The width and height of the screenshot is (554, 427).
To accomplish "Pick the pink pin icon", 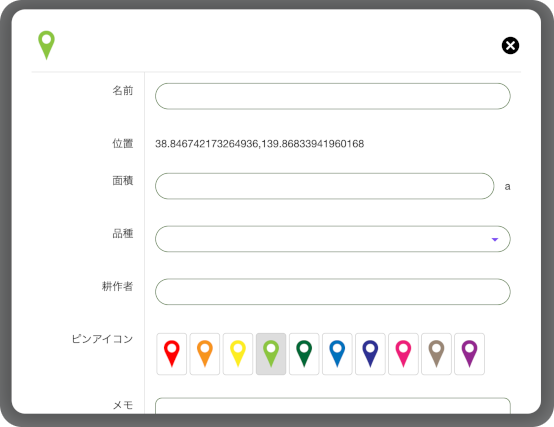I will tap(403, 354).
